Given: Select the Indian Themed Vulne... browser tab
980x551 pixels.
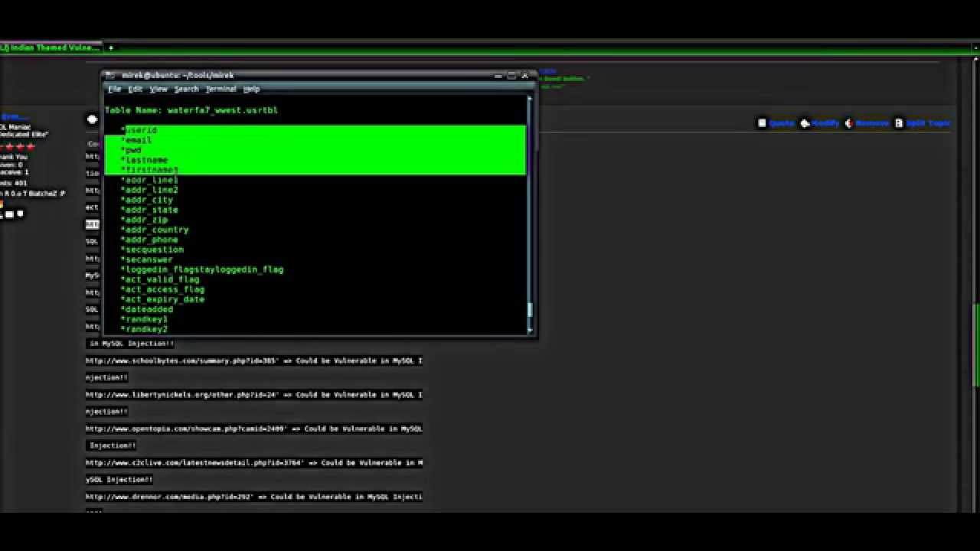Looking at the screenshot, I should 50,47.
